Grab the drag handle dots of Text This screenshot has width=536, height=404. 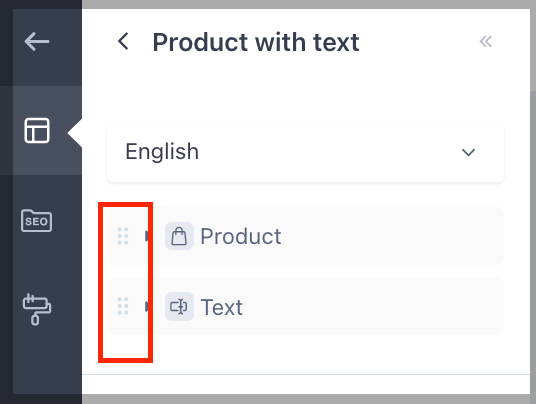click(123, 306)
